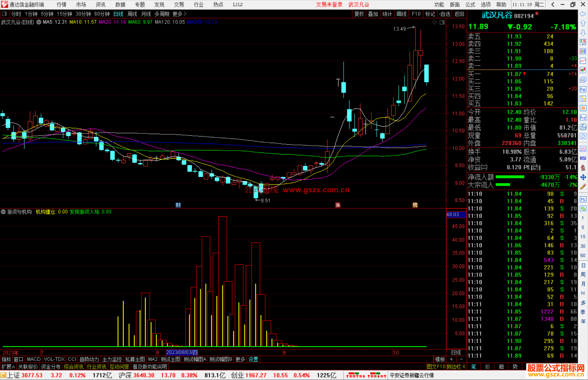This screenshot has height=380, width=588.
Task: Click the 2023/08/03 date label
Action: 182,352
